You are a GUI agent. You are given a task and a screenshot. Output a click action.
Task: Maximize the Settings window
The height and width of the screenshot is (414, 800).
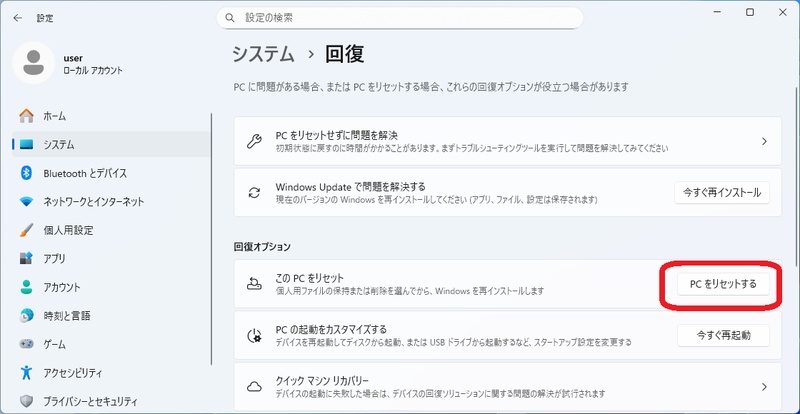click(750, 13)
